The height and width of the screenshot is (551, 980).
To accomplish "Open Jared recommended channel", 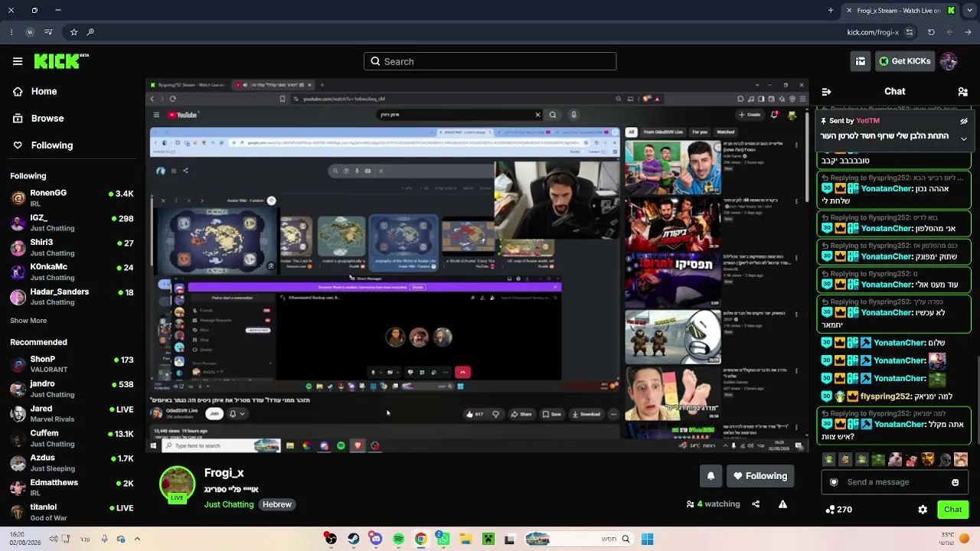I will [72, 413].
